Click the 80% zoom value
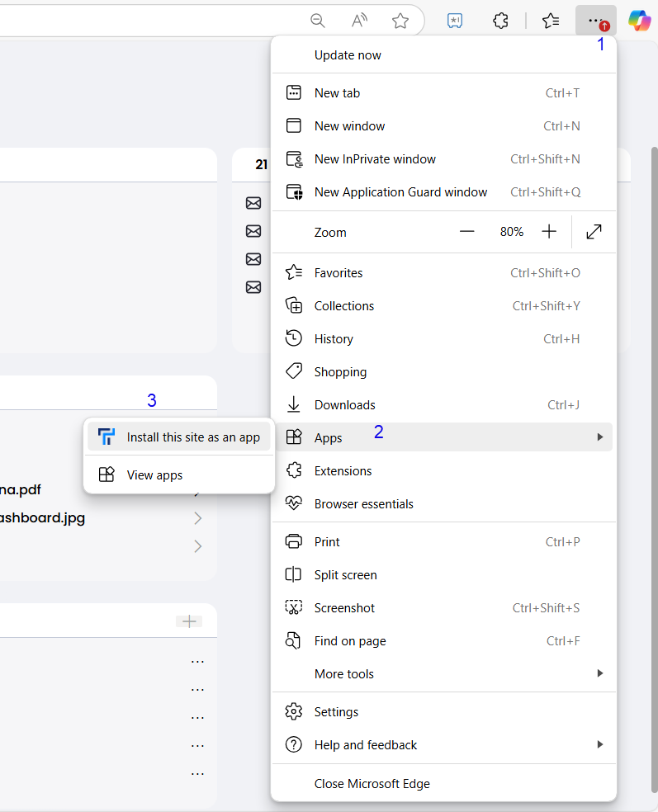The height and width of the screenshot is (812, 658). (x=512, y=232)
